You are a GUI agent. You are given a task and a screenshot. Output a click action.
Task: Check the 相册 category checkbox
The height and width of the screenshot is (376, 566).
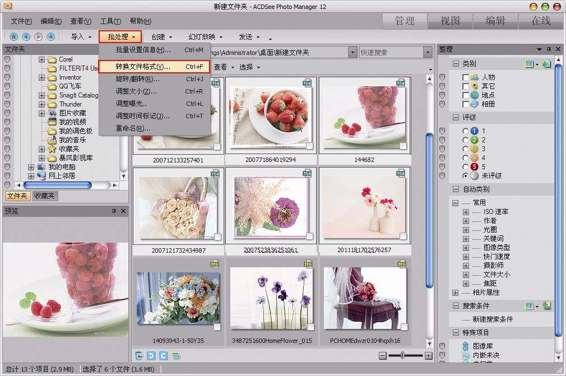click(466, 104)
